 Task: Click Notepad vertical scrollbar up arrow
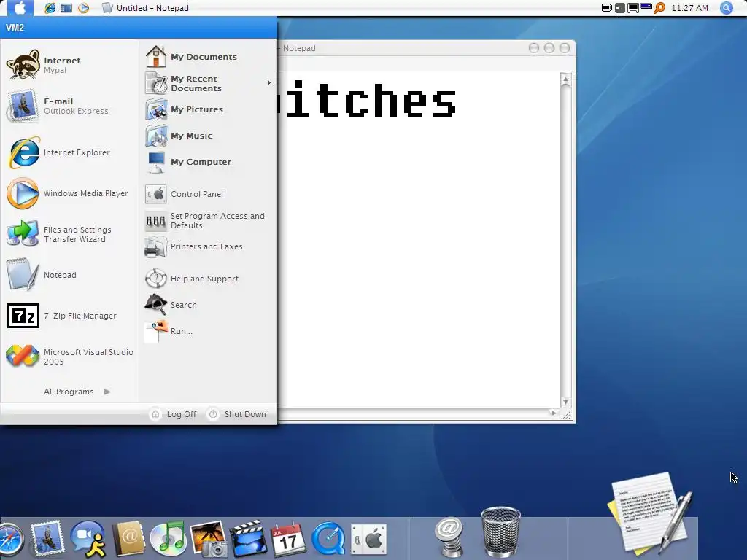565,79
